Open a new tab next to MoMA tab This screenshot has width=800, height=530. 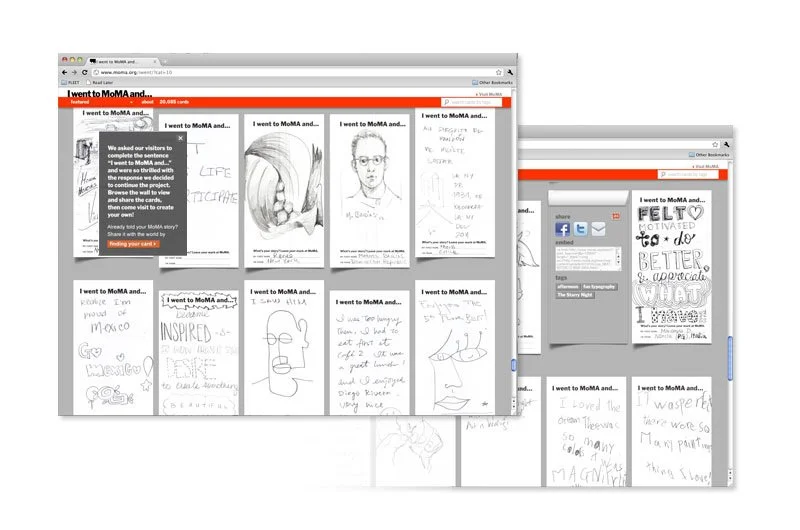165,62
